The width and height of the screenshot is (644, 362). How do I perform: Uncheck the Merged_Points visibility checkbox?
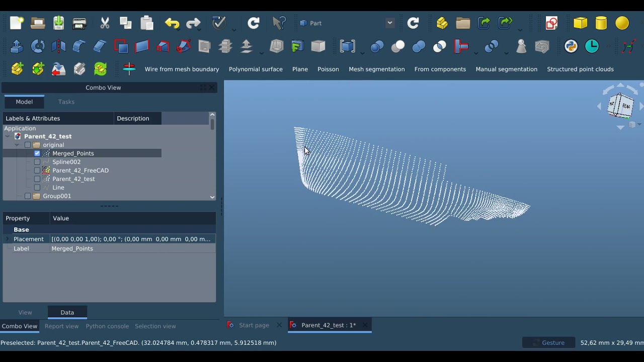[x=37, y=153]
